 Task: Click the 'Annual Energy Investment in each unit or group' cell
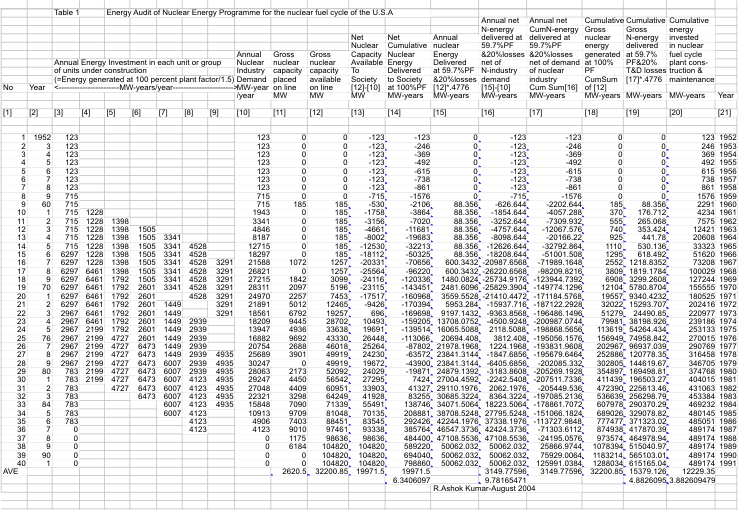pos(137,62)
